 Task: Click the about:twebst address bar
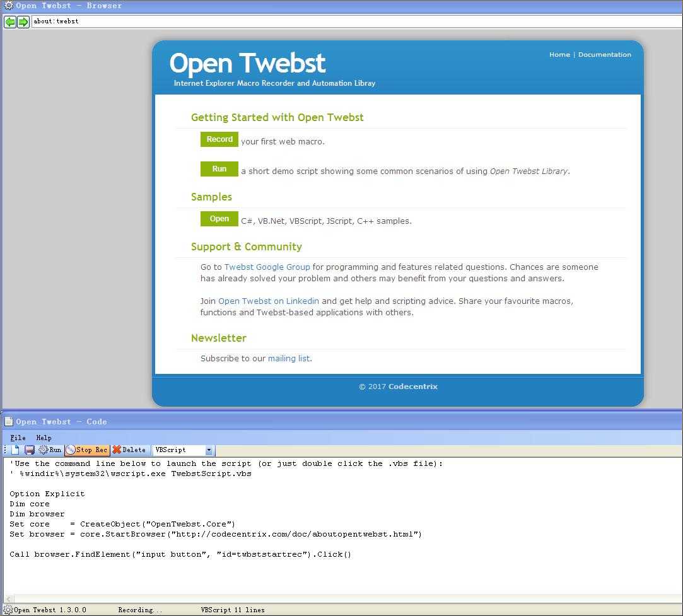coord(357,21)
